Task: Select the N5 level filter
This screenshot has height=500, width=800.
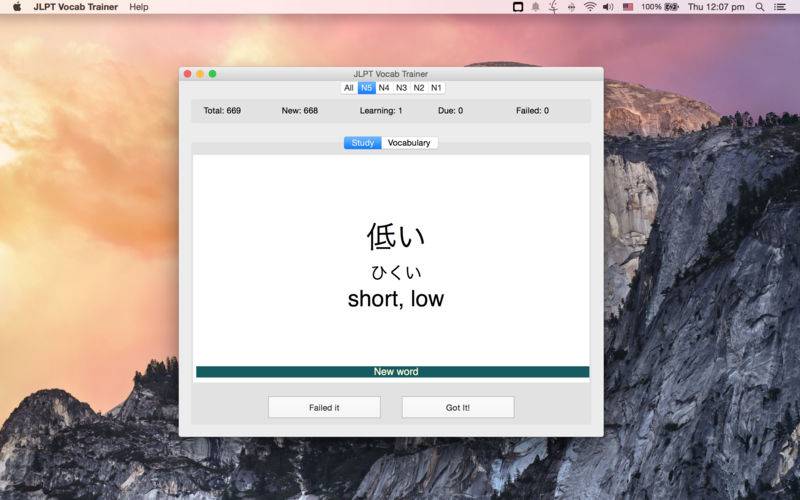Action: [366, 88]
